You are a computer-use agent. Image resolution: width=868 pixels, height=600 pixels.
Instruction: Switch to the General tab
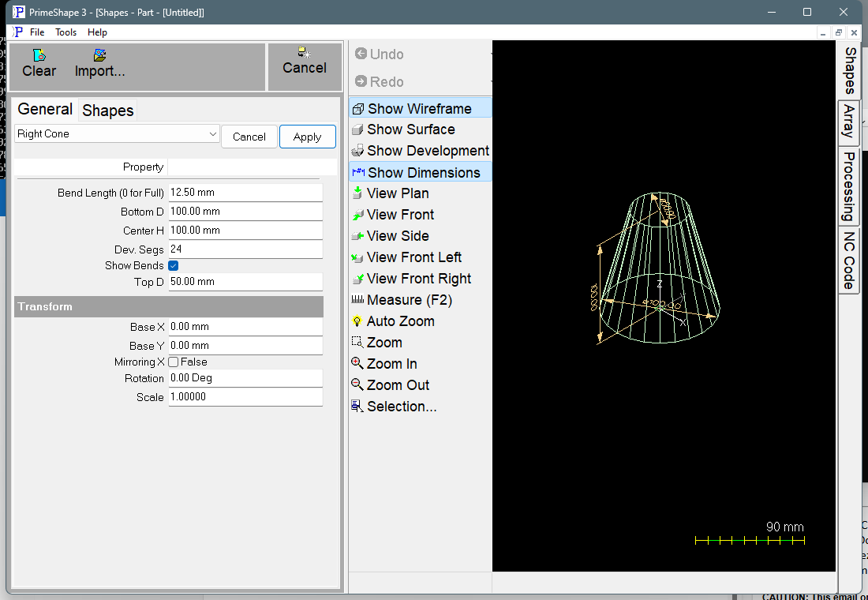pos(45,109)
